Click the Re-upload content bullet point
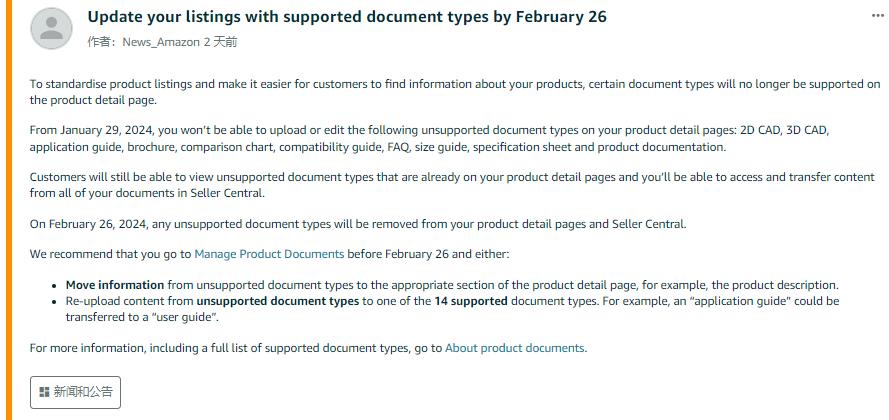 (x=452, y=309)
